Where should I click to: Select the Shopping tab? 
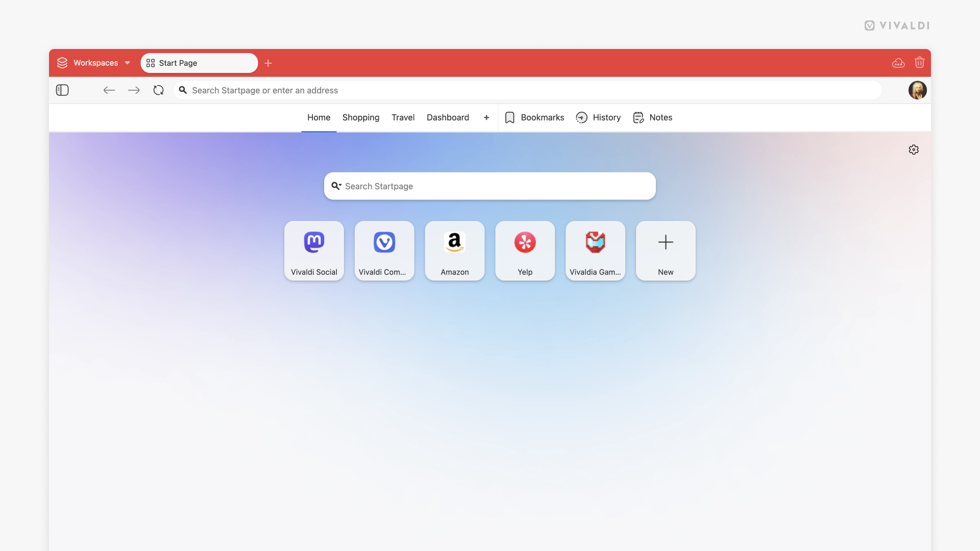[361, 117]
